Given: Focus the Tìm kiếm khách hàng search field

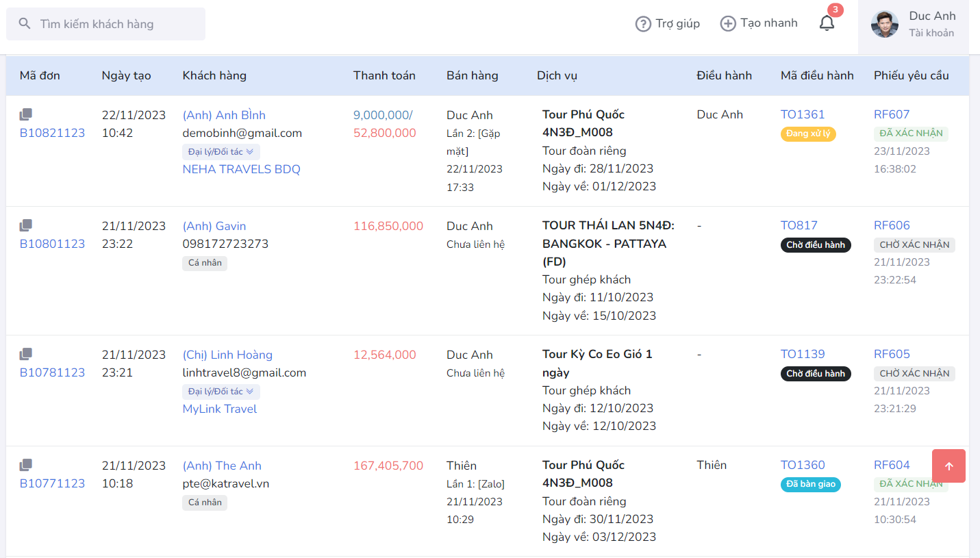Looking at the screenshot, I should [106, 24].
